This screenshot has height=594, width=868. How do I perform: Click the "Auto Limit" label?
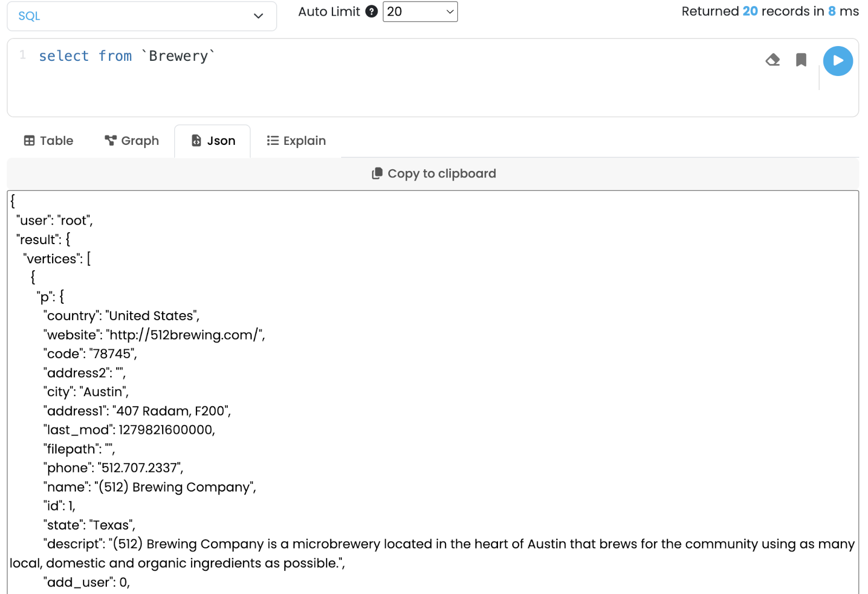329,11
